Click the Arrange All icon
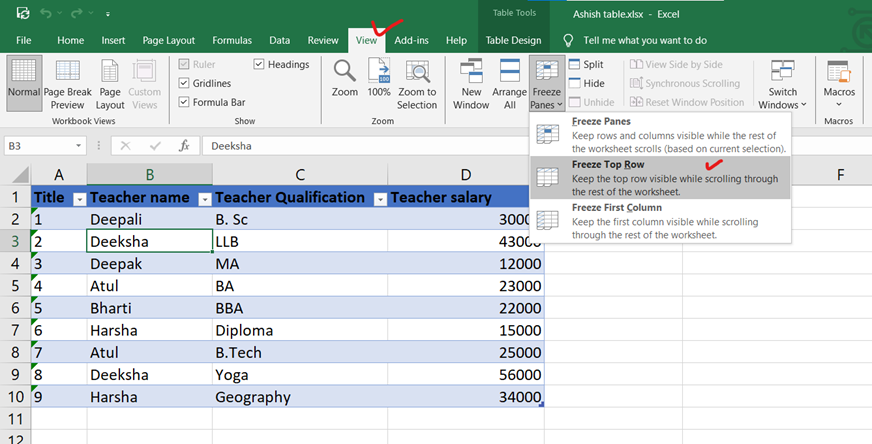Viewport: 872px width, 444px height. click(510, 75)
